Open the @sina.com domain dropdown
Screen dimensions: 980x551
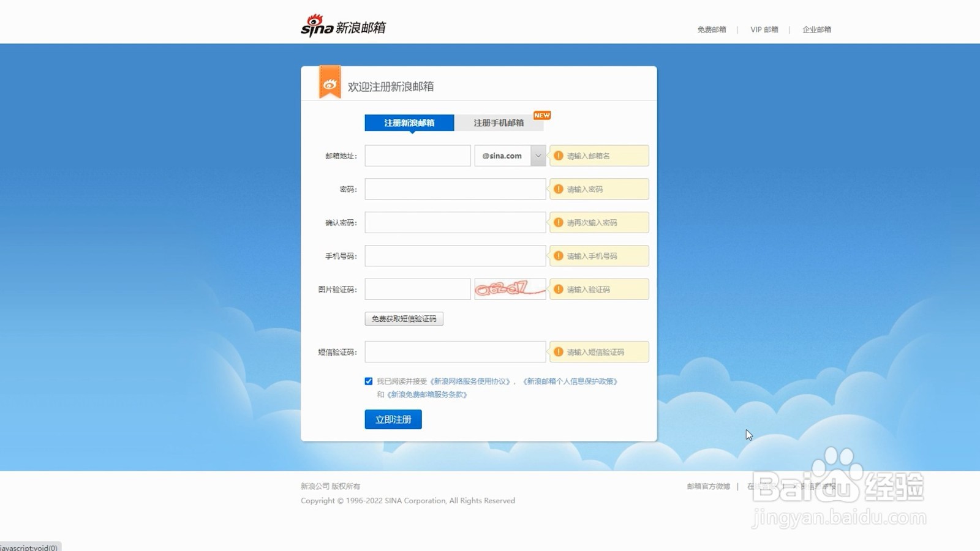pos(537,156)
